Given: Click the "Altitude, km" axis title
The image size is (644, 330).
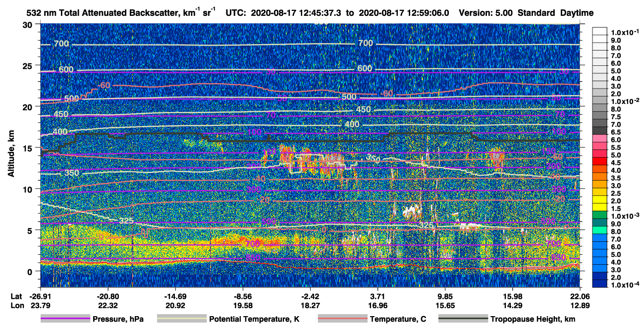Looking at the screenshot, I should [x=11, y=154].
